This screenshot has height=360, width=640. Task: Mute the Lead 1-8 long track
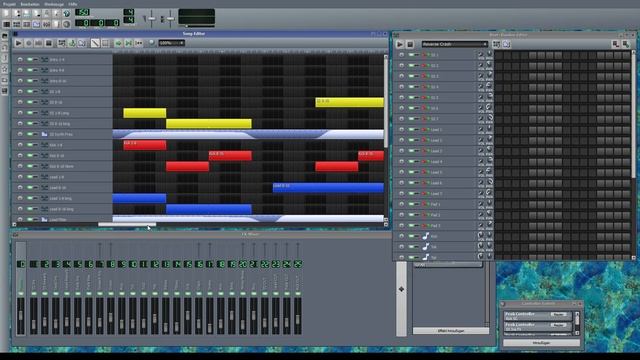(30, 198)
